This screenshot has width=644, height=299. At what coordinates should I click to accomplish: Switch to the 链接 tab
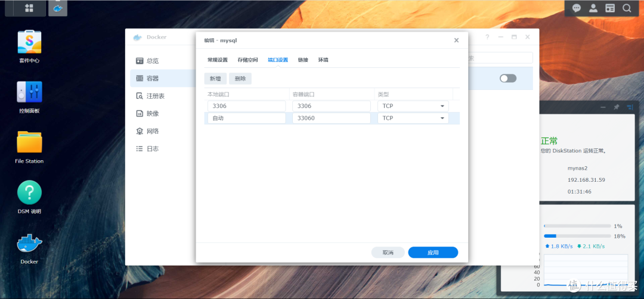tap(303, 60)
